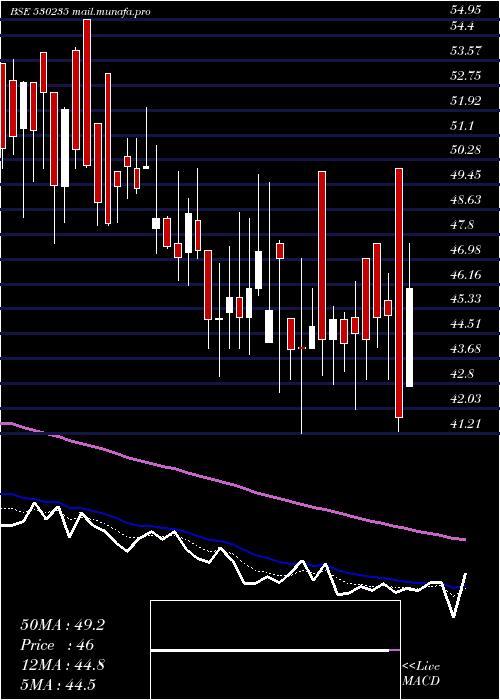Click the 43.68 price level
Screen dimensions: 500x700
tap(466, 348)
